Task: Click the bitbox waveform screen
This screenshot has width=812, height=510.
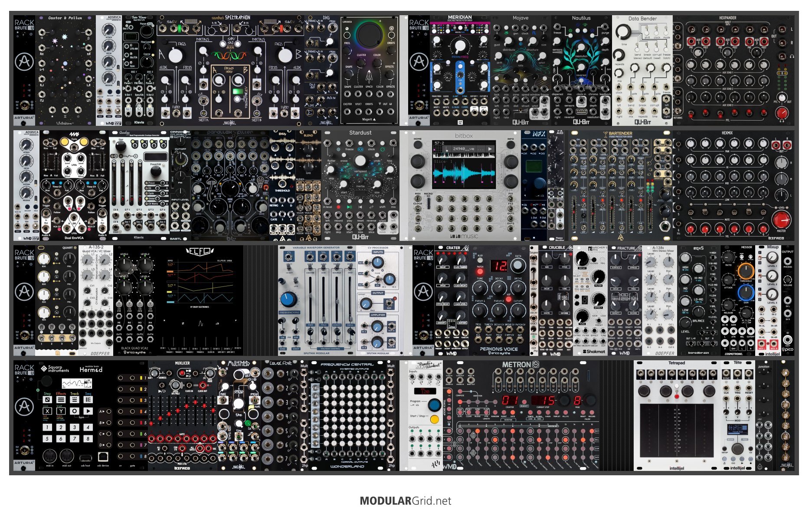Action: pos(464,165)
